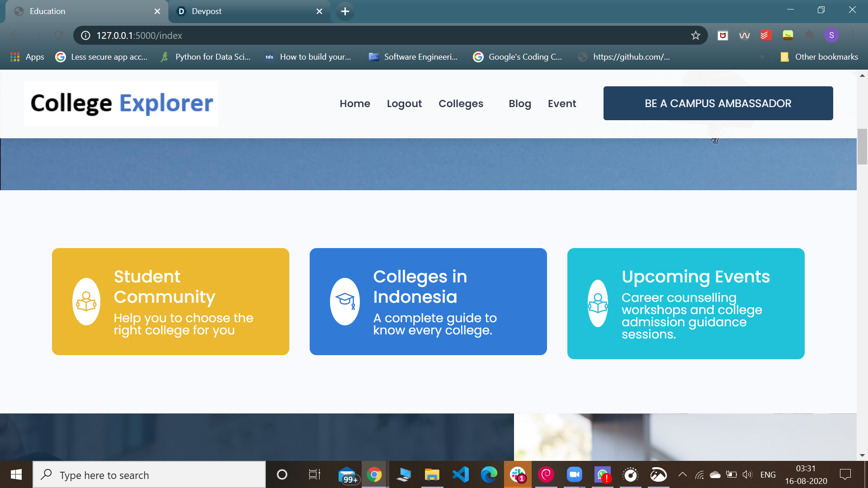
Task: Open a new browser tab
Action: click(345, 11)
